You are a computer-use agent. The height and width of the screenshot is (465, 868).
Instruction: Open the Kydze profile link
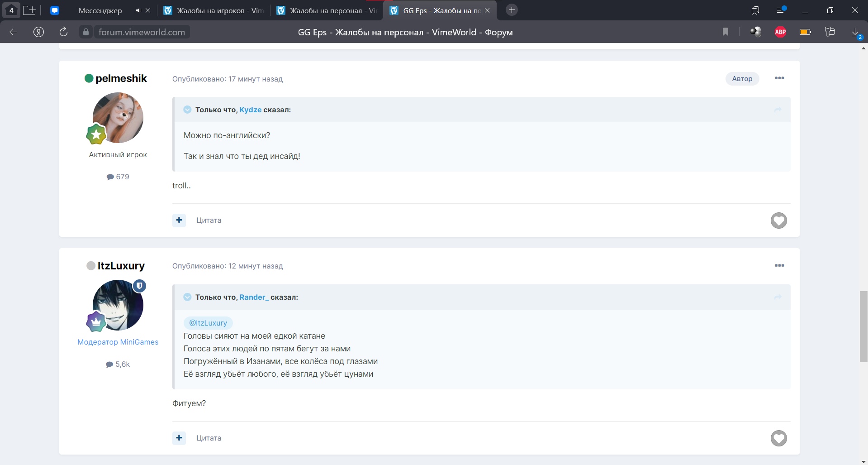250,110
